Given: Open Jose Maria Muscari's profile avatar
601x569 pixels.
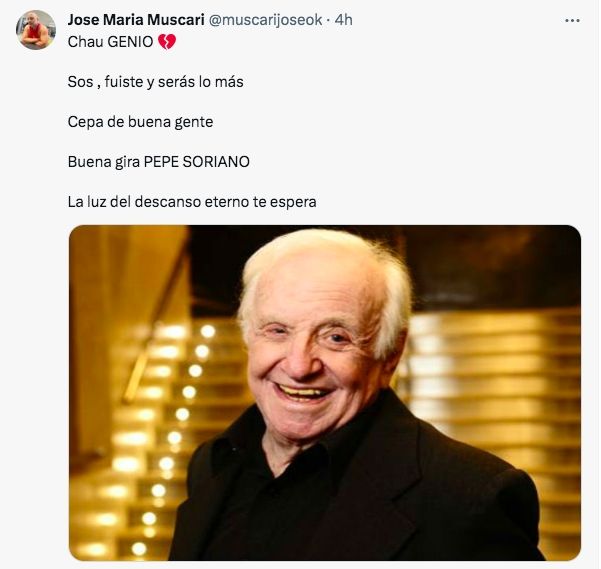Looking at the screenshot, I should [36, 30].
